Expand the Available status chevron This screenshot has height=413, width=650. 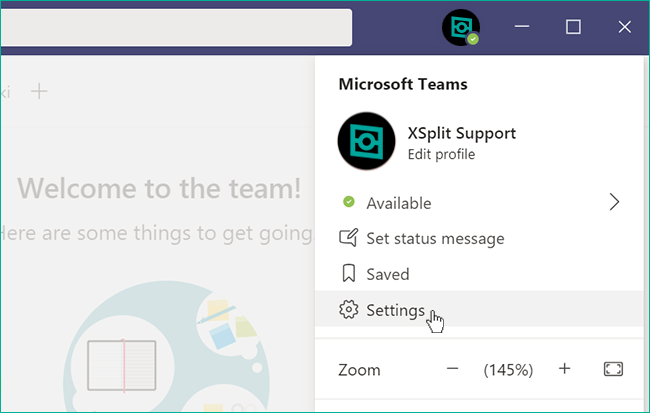[614, 202]
